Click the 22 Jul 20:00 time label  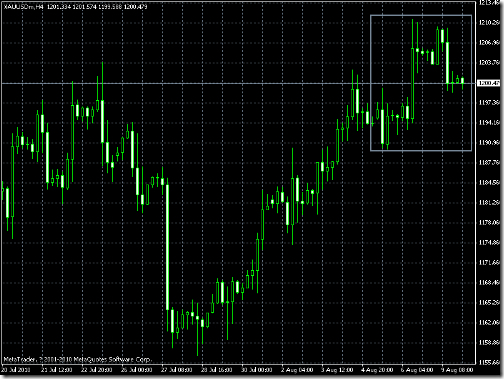[97, 370]
